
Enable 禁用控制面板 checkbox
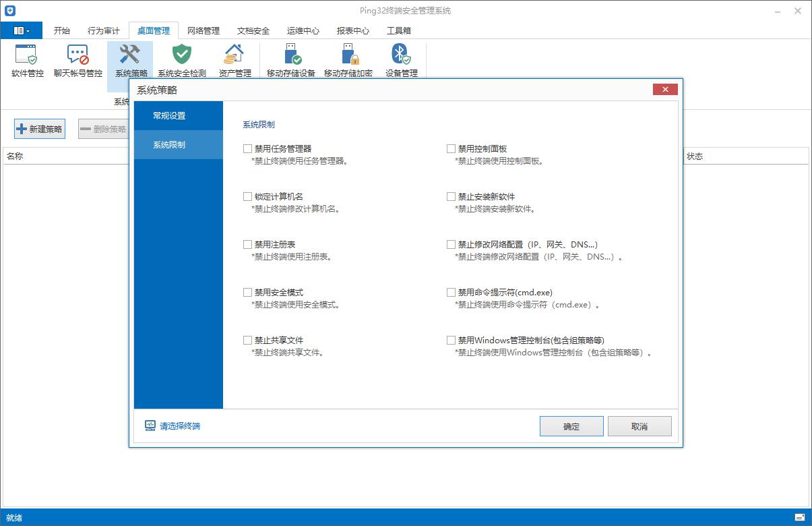coord(451,148)
